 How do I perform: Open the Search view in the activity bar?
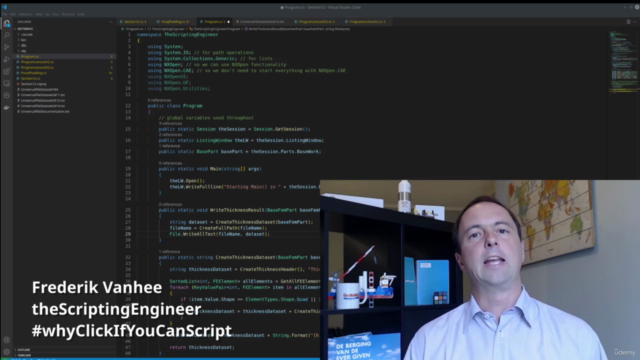(7, 36)
